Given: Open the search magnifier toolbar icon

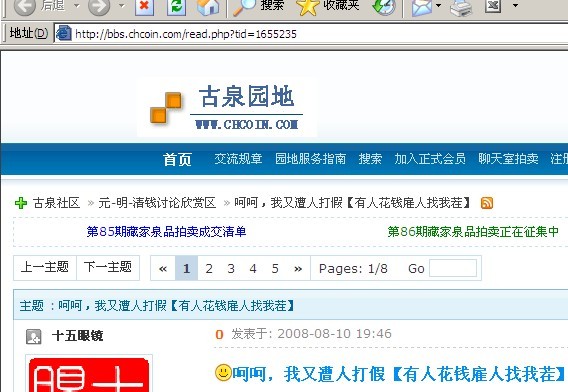Looking at the screenshot, I should pyautogui.click(x=243, y=7).
